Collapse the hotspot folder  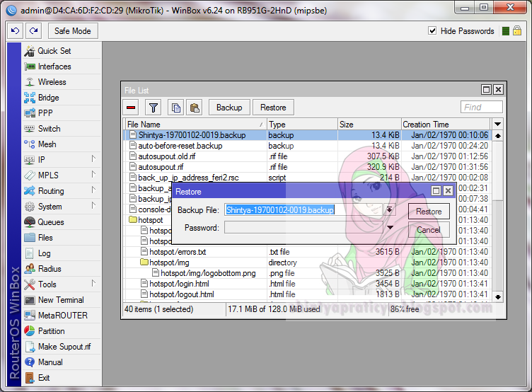point(133,220)
